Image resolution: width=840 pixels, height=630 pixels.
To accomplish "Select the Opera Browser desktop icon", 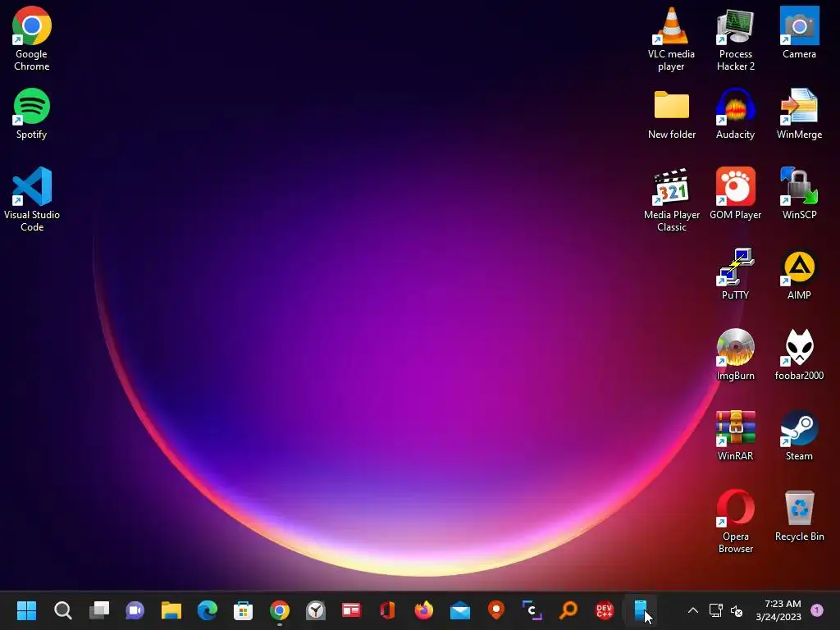I will pos(736,520).
